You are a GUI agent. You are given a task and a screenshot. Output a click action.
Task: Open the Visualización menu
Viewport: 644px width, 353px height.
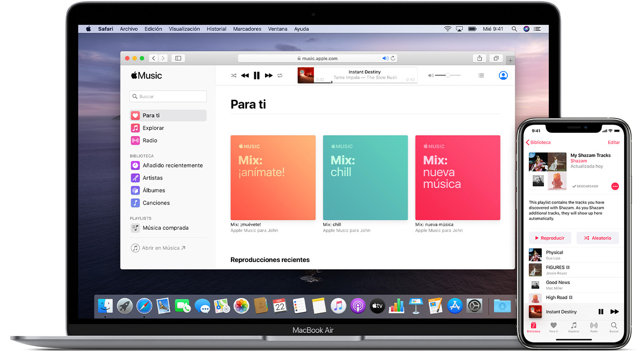point(184,28)
